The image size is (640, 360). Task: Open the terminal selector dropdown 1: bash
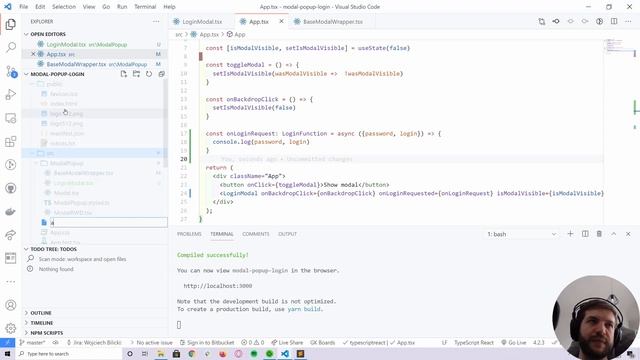click(521, 234)
